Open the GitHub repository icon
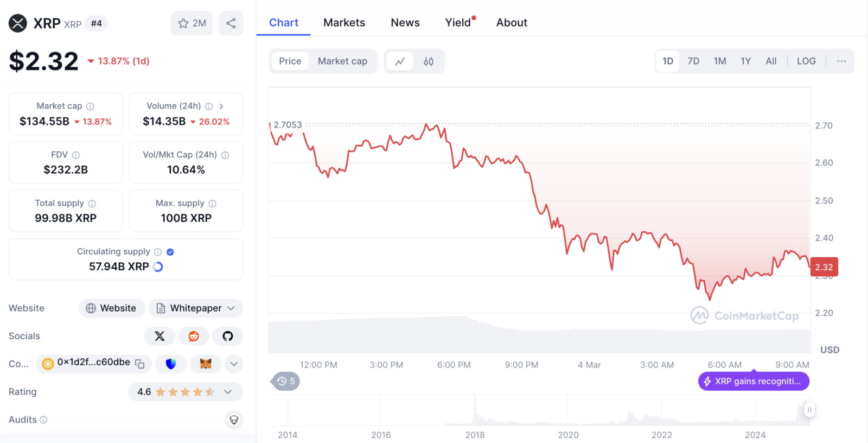The width and height of the screenshot is (868, 443). tap(228, 336)
